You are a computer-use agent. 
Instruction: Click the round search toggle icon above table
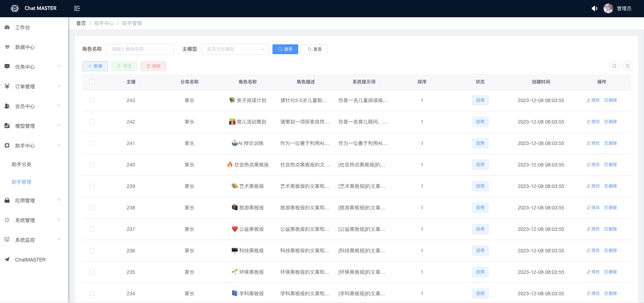click(x=614, y=66)
